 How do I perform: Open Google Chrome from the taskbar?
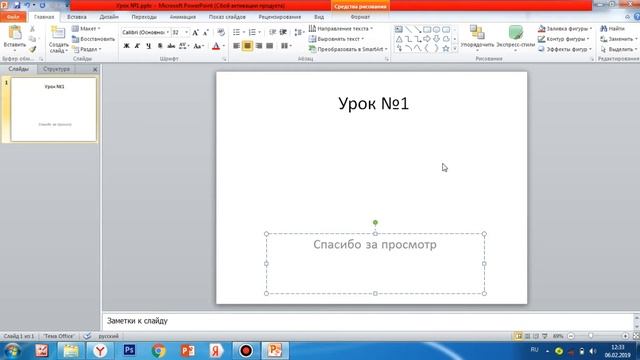click(158, 351)
